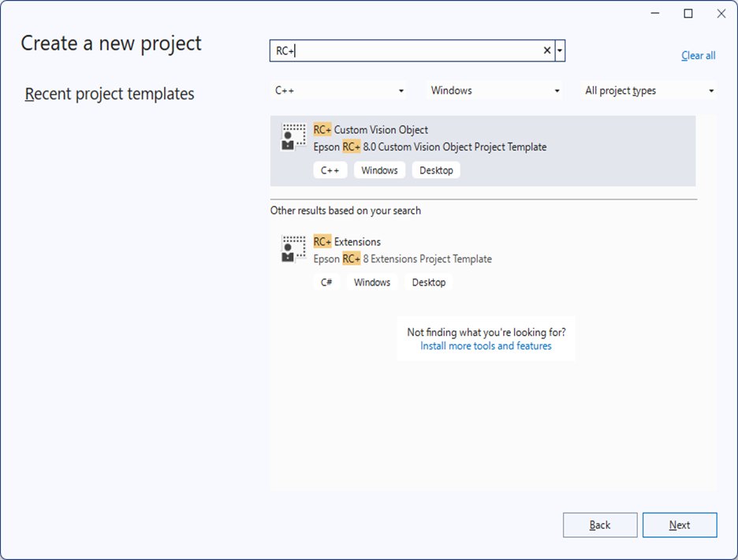The image size is (738, 560).
Task: Open the Windows platform filter dropdown
Action: tap(495, 91)
